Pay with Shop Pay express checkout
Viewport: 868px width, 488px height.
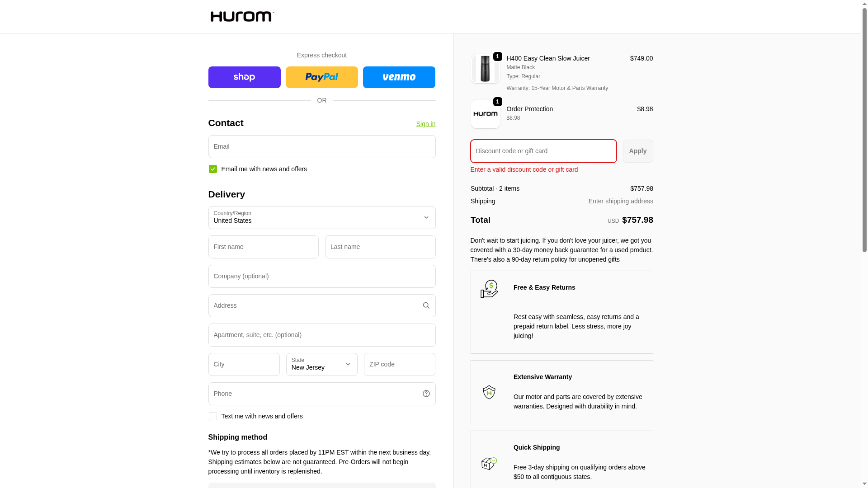point(244,77)
